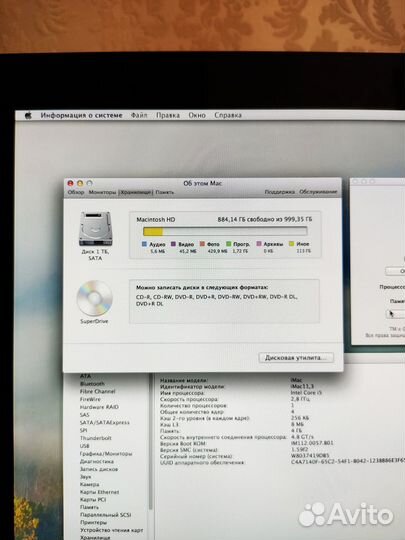
Task: Select Карты Ethernet in the sidebar
Action: 100,492
